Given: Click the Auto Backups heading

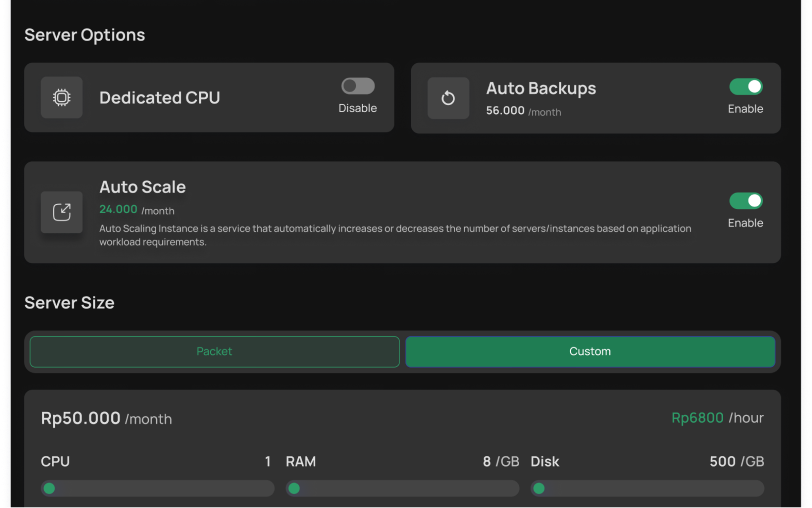Looking at the screenshot, I should pos(541,89).
